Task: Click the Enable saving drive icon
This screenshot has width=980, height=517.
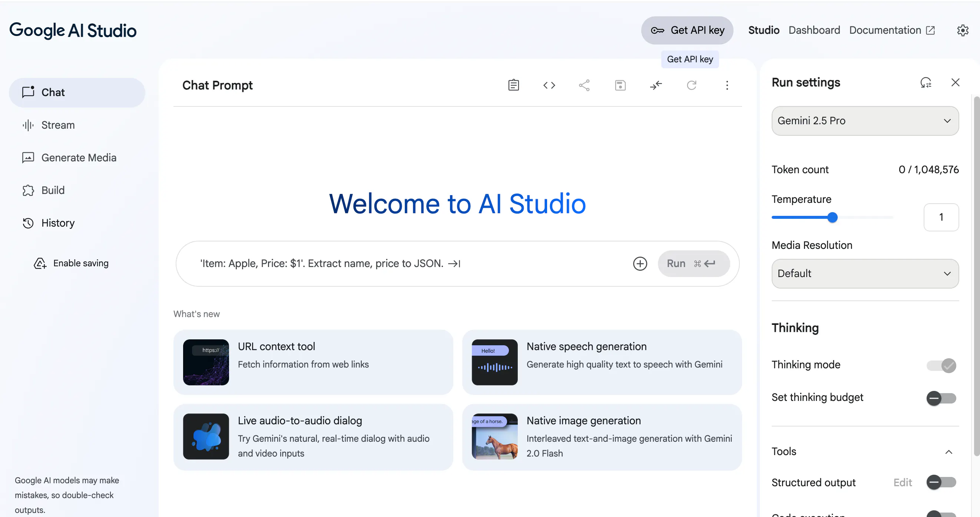Action: point(40,263)
